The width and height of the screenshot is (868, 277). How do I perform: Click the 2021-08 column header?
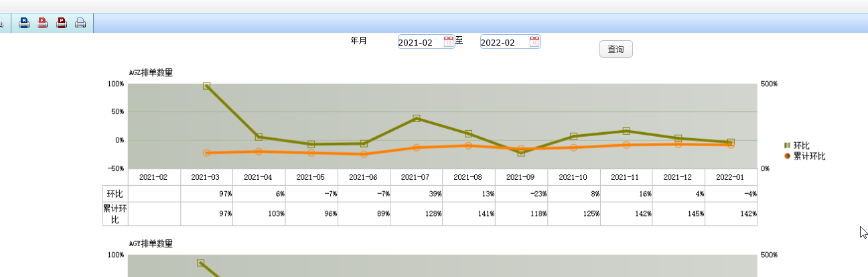tap(469, 177)
